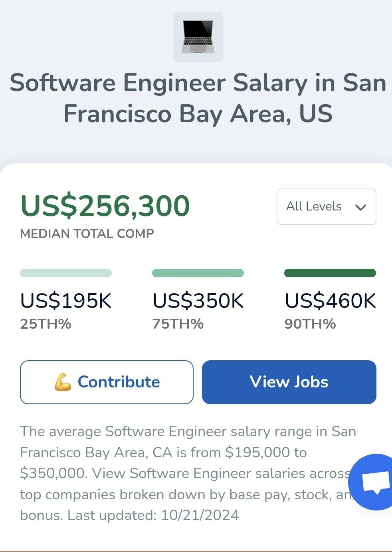The height and width of the screenshot is (552, 392).
Task: Select the light green 25th percentile bar
Action: point(66,273)
